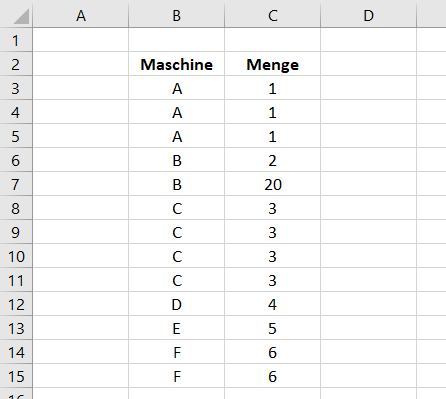Select row 4 header
Image resolution: width=446 pixels, height=399 pixels.
click(x=16, y=112)
